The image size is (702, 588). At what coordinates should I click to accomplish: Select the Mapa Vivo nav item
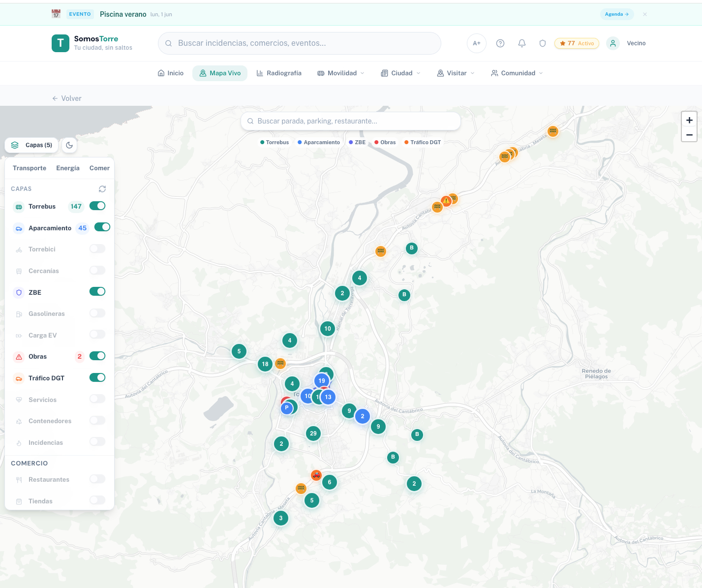[x=220, y=73]
